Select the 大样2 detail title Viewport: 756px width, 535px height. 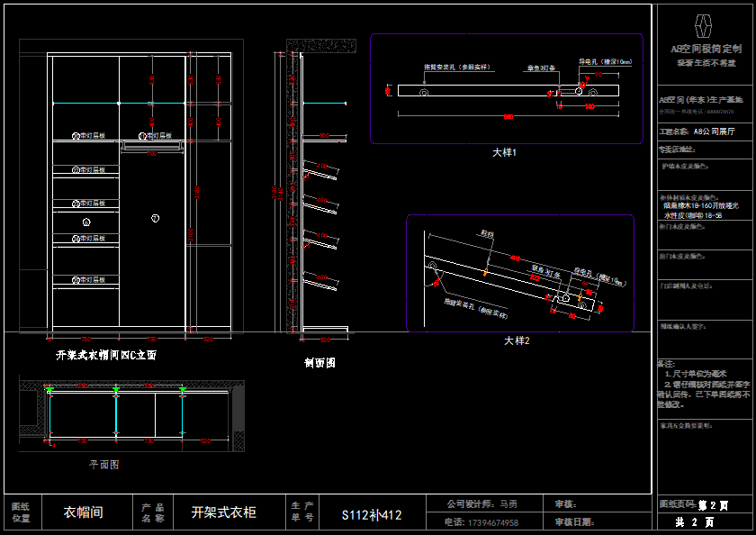click(x=517, y=341)
